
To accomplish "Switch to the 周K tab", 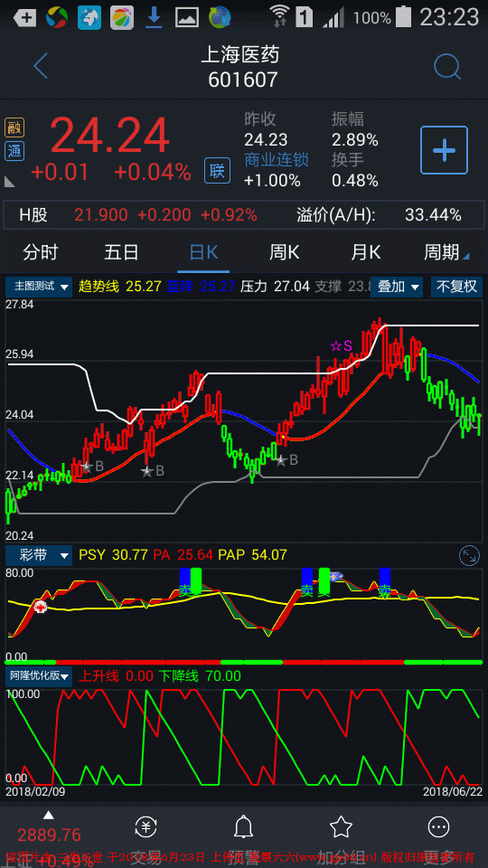I will pyautogui.click(x=285, y=253).
